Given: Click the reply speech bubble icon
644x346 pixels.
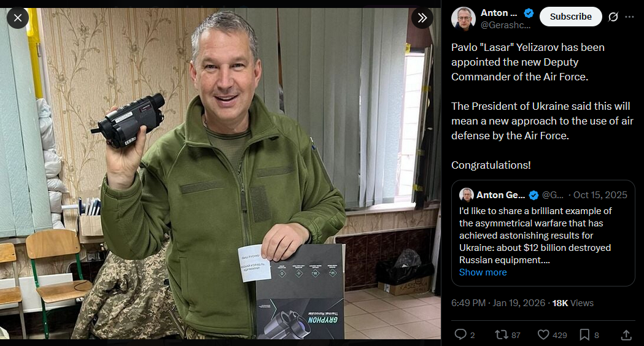Looking at the screenshot, I should point(460,334).
